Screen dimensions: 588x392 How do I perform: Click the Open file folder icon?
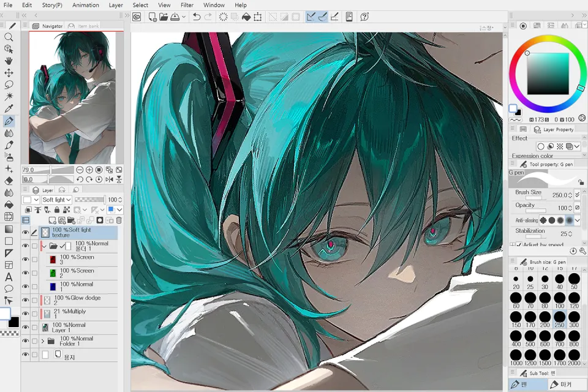164,17
